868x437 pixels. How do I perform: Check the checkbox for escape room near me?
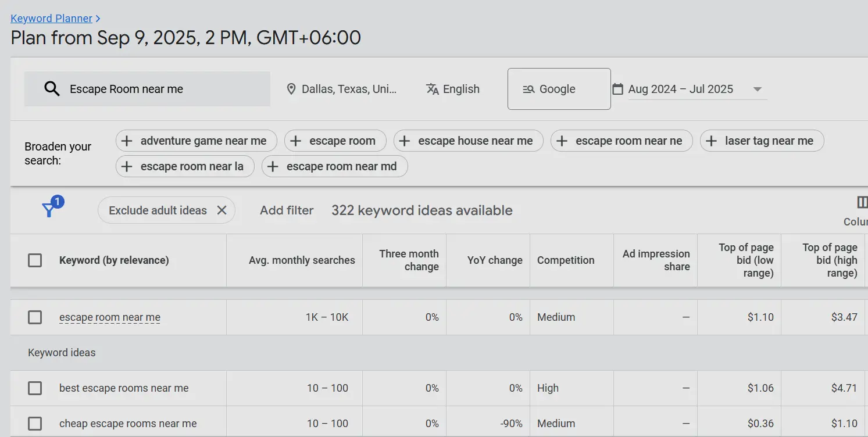tap(35, 317)
